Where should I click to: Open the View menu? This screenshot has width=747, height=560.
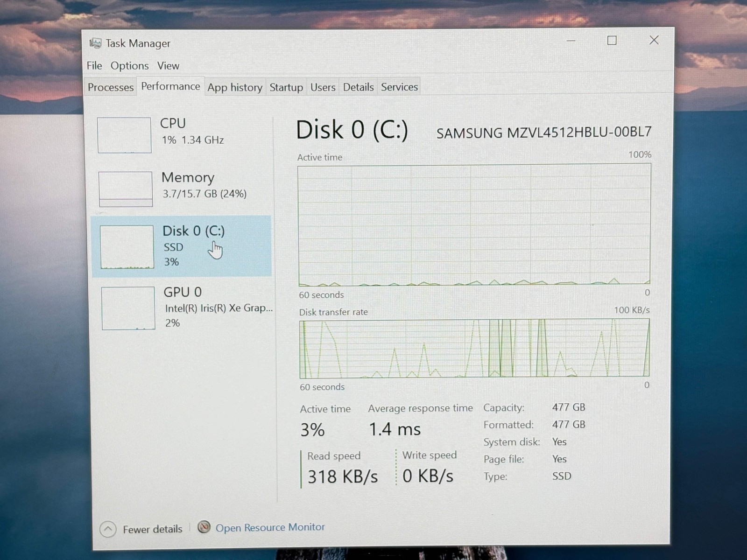pyautogui.click(x=168, y=66)
